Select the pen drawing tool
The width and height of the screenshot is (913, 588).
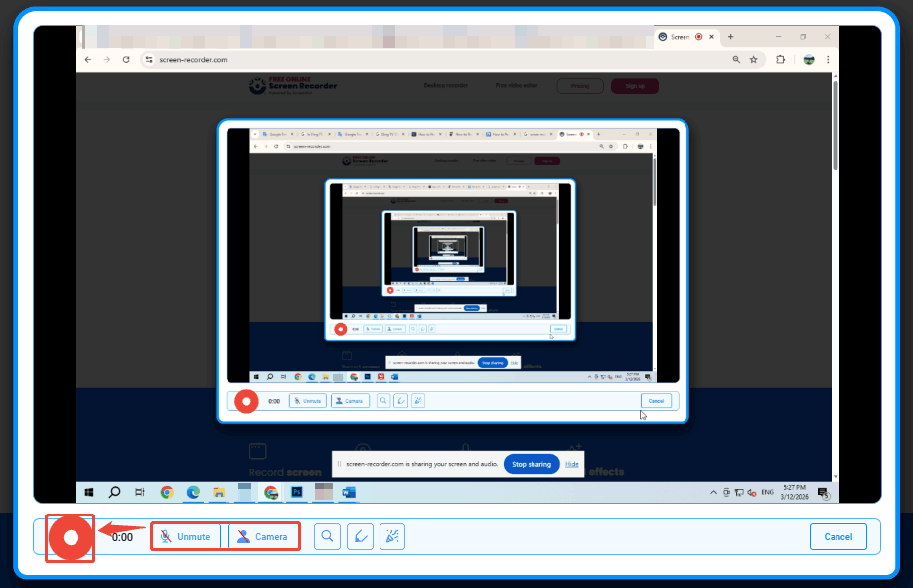click(x=359, y=536)
